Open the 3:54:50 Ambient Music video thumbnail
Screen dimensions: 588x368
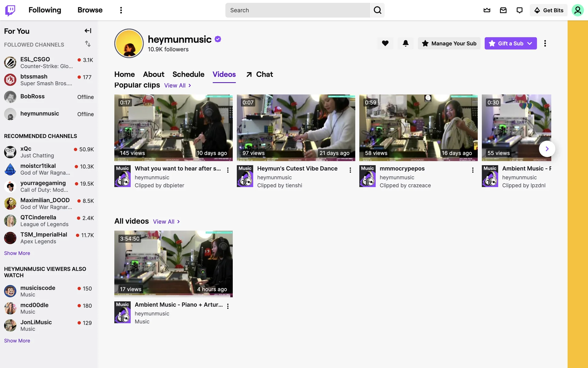tap(173, 264)
